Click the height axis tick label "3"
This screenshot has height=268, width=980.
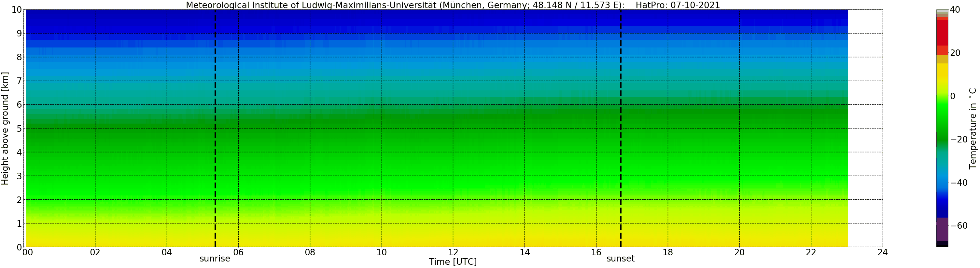pyautogui.click(x=19, y=176)
